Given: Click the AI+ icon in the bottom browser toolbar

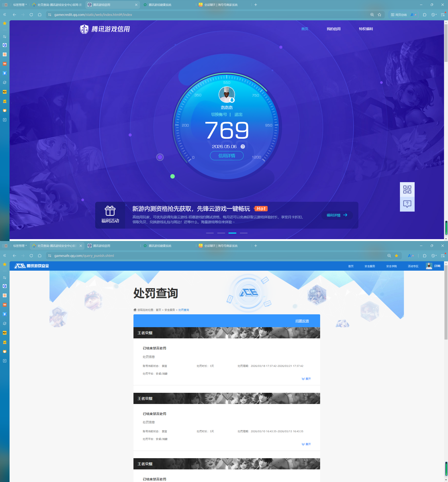Looking at the screenshot, I should (411, 256).
